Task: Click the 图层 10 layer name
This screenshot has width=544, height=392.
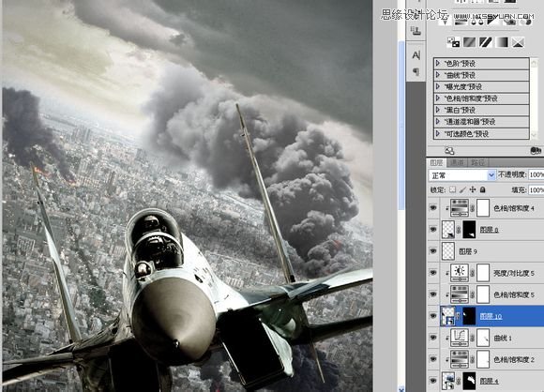Action: pyautogui.click(x=491, y=316)
